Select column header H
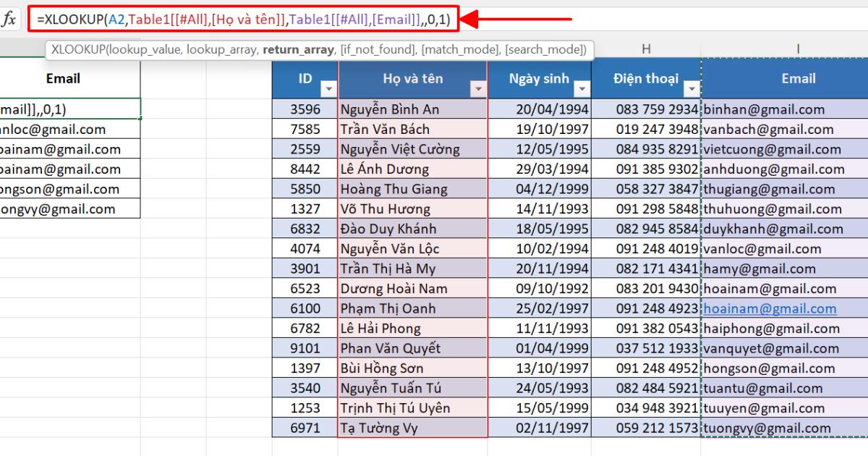 (647, 48)
